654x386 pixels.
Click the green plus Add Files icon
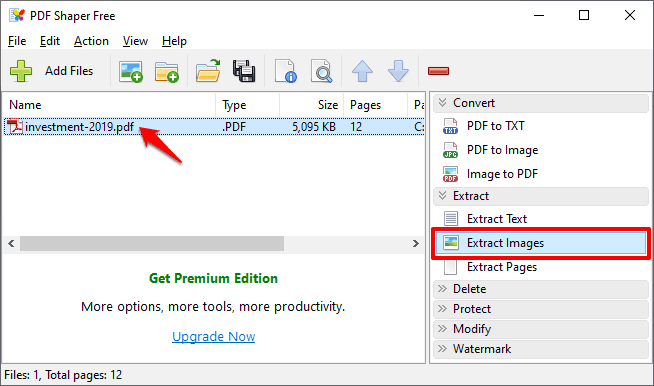(21, 71)
